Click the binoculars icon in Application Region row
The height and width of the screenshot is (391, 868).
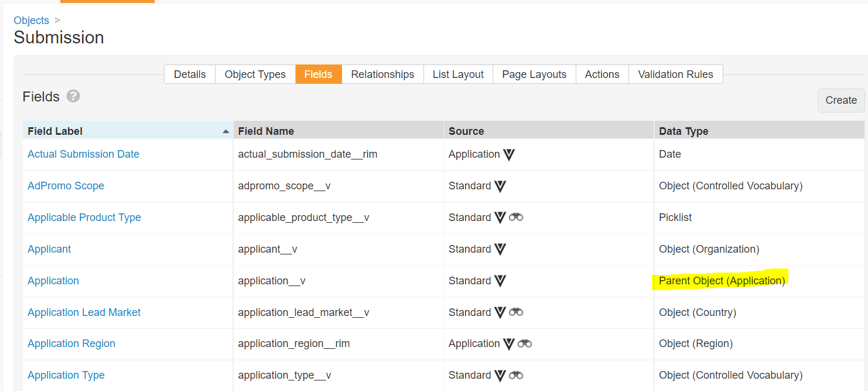click(525, 344)
